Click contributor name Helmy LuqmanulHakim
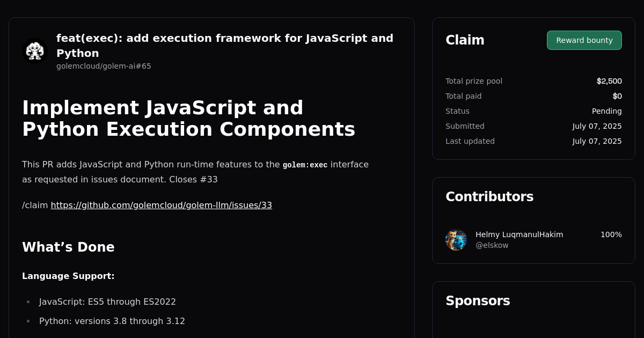Screen dimensions: 644x338 [519, 234]
